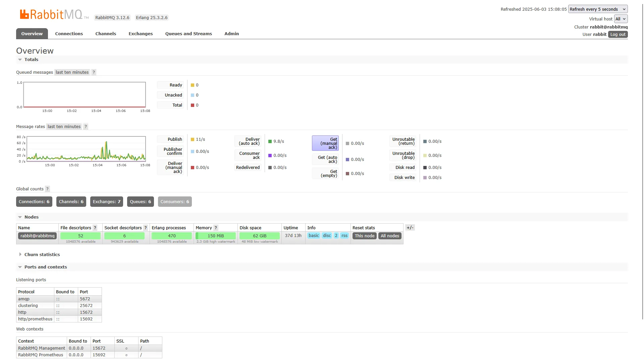
Task: Log out of the rabbit user
Action: (x=618, y=35)
